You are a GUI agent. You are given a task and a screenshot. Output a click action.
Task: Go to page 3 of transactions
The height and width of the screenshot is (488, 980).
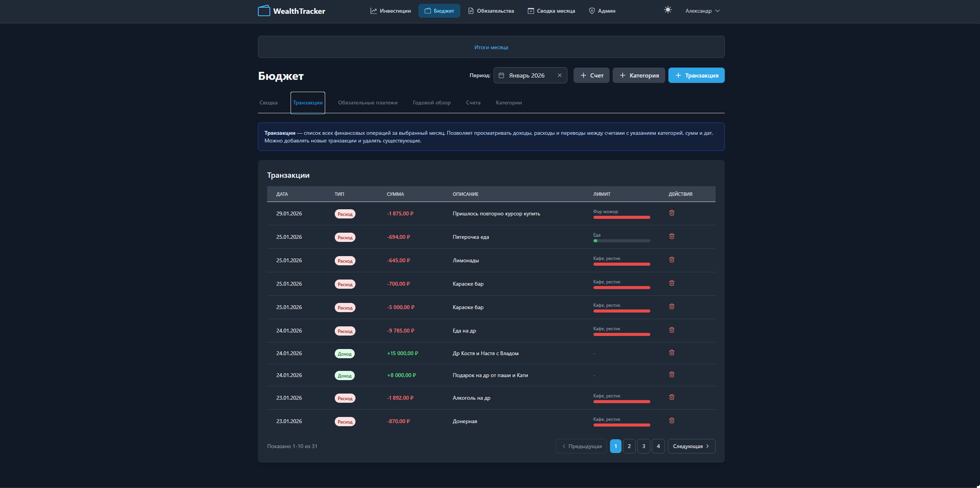tap(643, 446)
